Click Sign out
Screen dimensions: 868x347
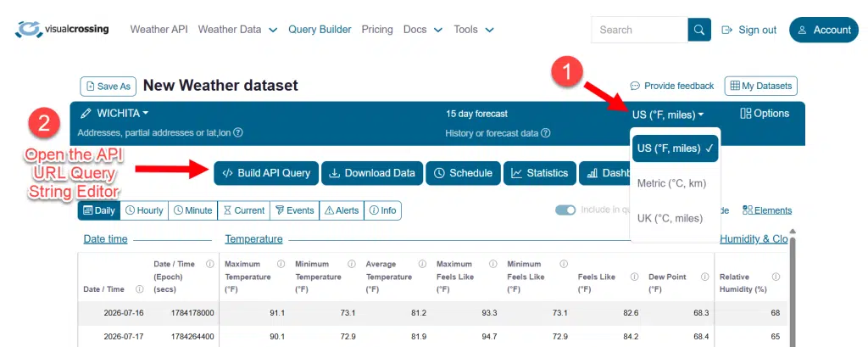click(x=749, y=30)
